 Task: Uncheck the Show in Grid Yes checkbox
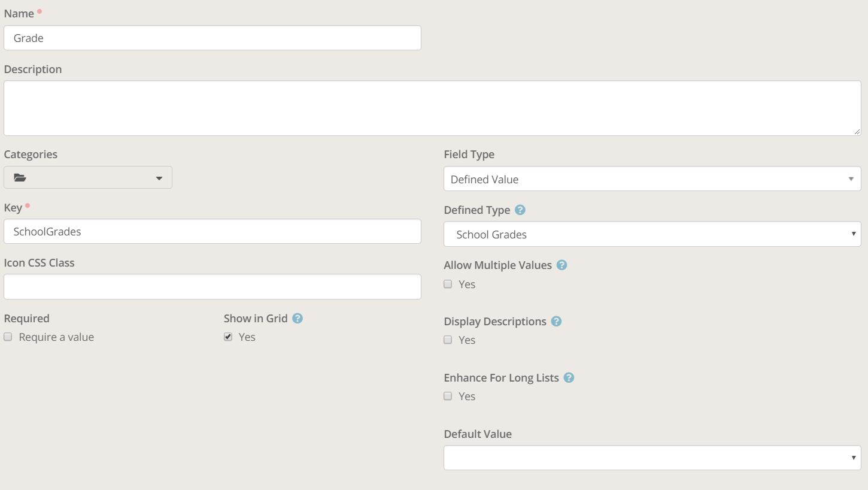pos(228,337)
